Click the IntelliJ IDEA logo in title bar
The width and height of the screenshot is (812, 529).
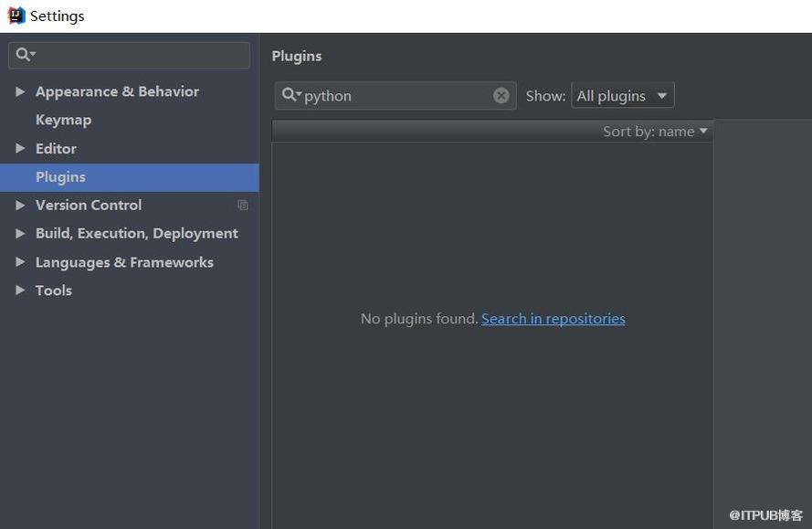(x=16, y=16)
